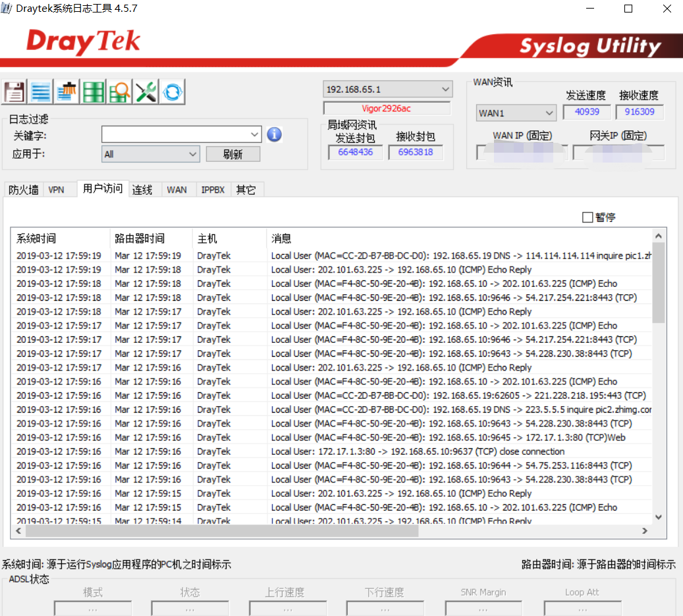Click the ADSL 模式 status field
This screenshot has width=683, height=616.
point(93,609)
